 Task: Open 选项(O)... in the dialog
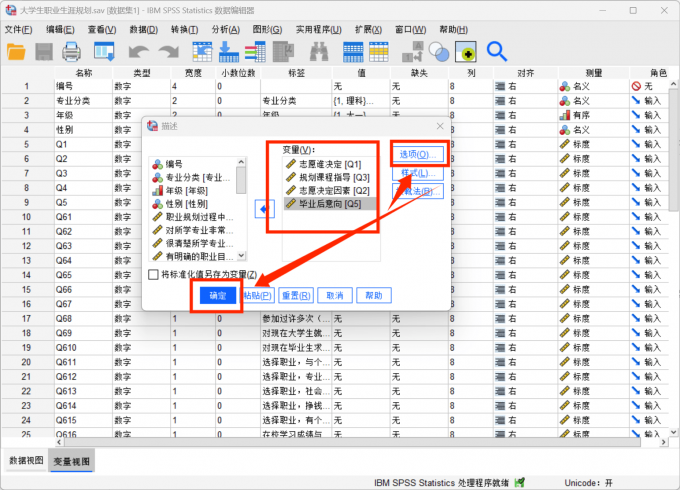pyautogui.click(x=418, y=154)
